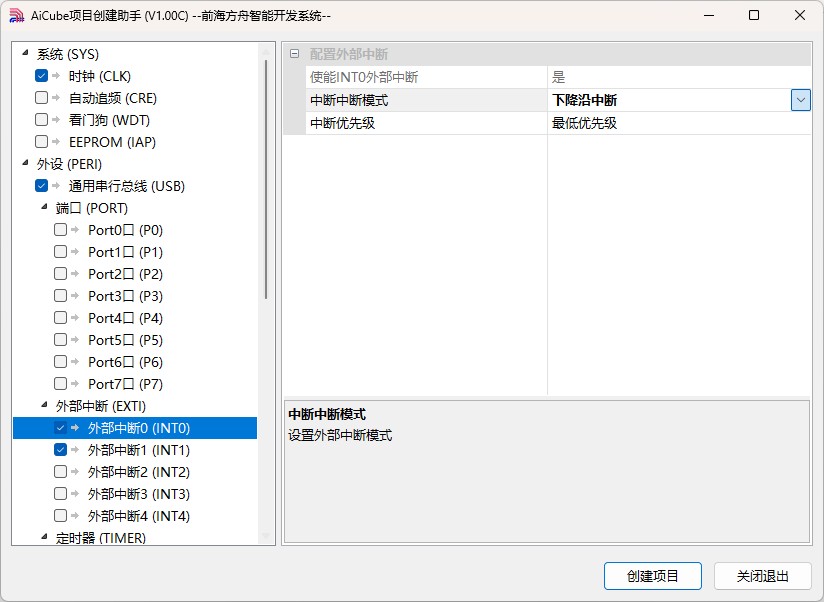Viewport: 824px width, 602px height.
Task: Click the 是 value cell
Action: click(679, 77)
